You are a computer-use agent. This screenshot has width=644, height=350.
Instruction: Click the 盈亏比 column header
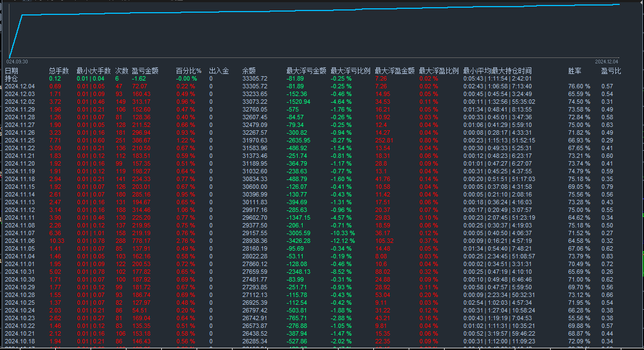pos(611,71)
